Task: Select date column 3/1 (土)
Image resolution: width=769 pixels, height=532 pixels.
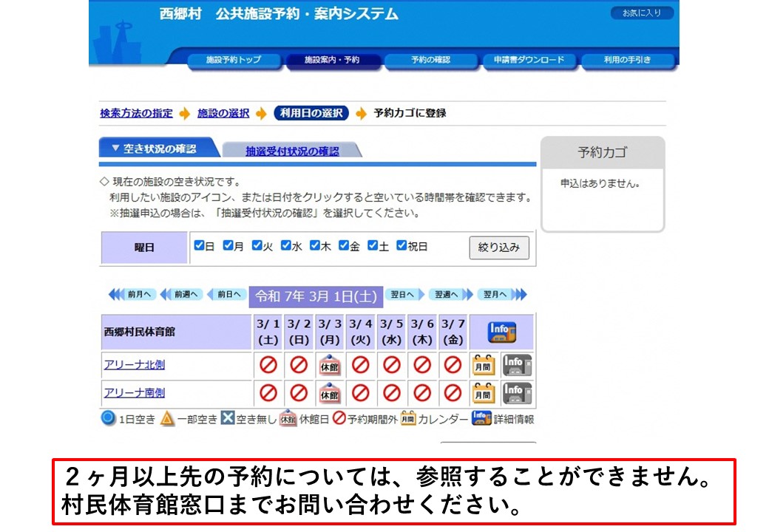Action: pyautogui.click(x=268, y=332)
